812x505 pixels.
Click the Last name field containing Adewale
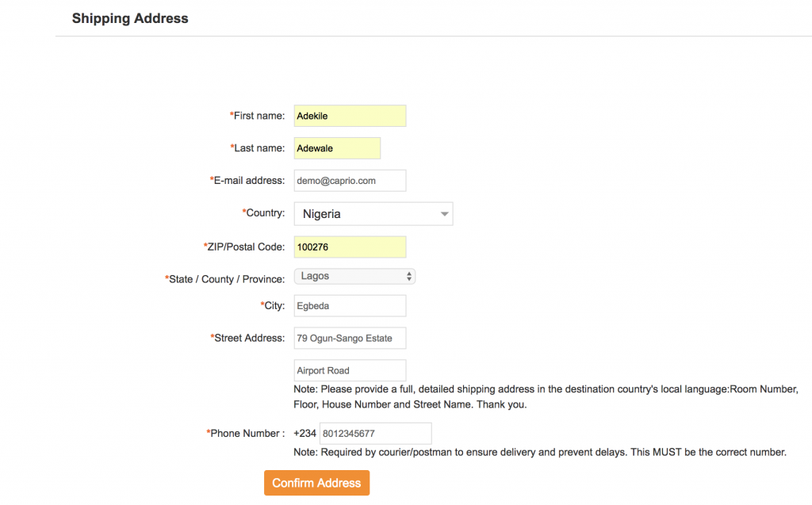tap(337, 148)
